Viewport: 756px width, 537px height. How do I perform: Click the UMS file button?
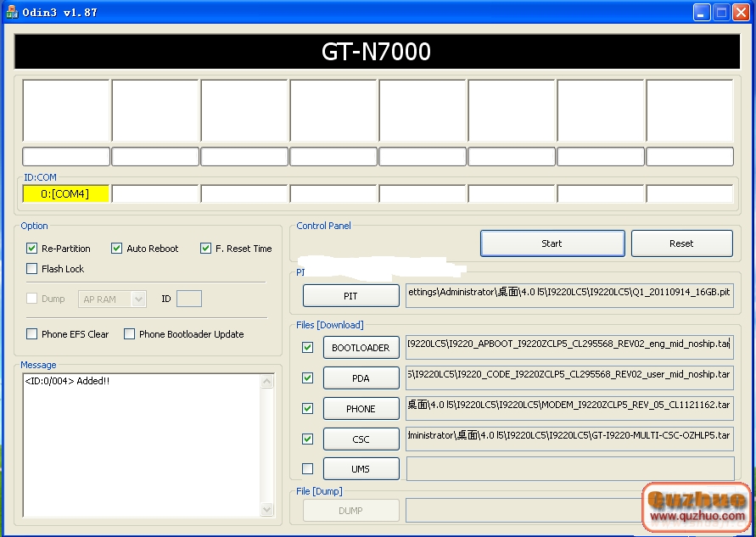click(361, 468)
